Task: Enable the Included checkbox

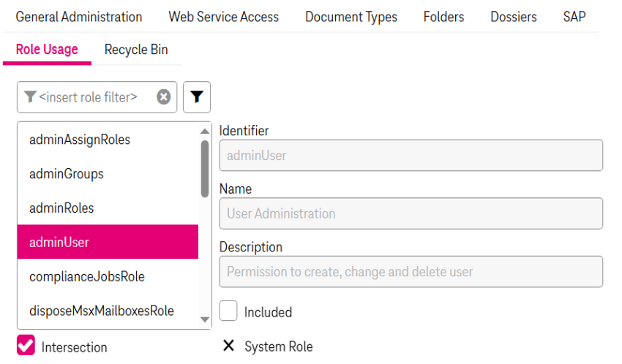Action: point(229,311)
